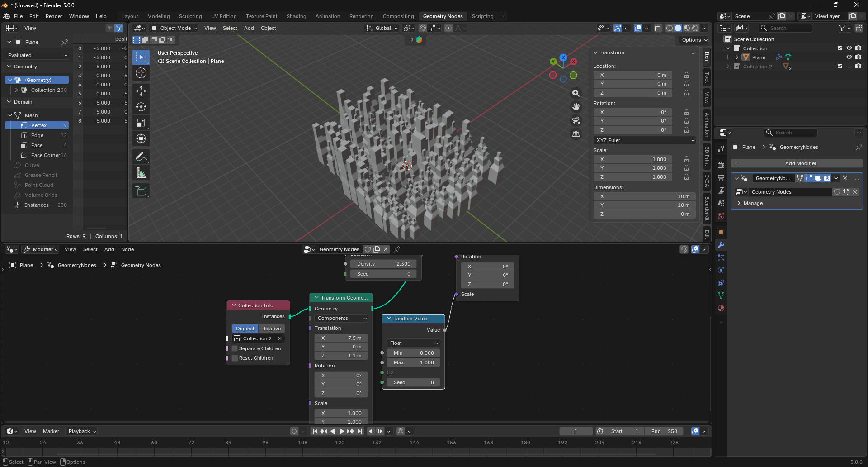Open the Global orientation dropdown

[382, 28]
